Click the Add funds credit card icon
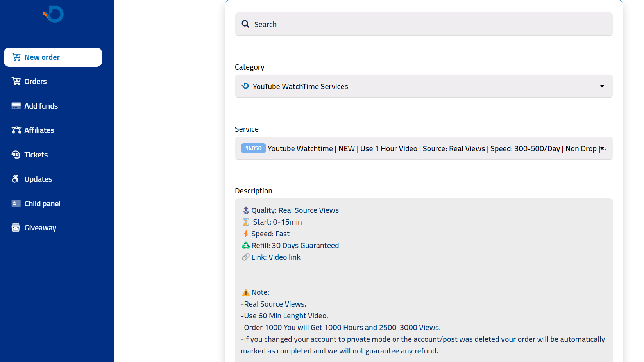The image size is (644, 362). (16, 106)
